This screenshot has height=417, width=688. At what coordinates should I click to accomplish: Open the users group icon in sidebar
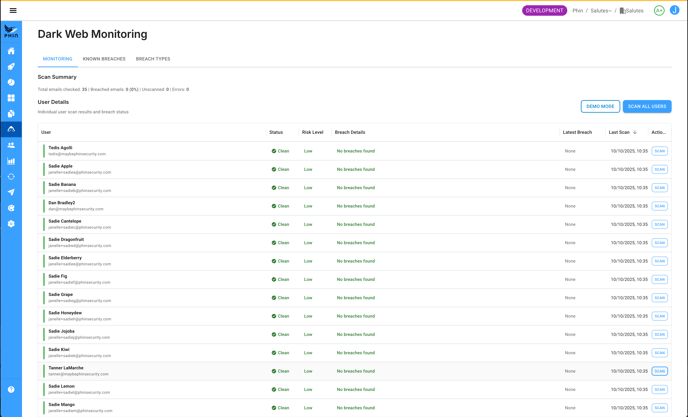click(x=11, y=145)
